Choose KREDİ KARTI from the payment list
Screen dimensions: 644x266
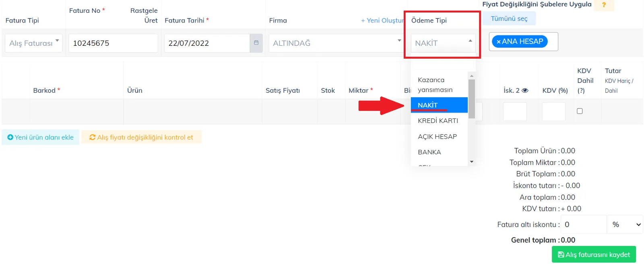(x=439, y=121)
